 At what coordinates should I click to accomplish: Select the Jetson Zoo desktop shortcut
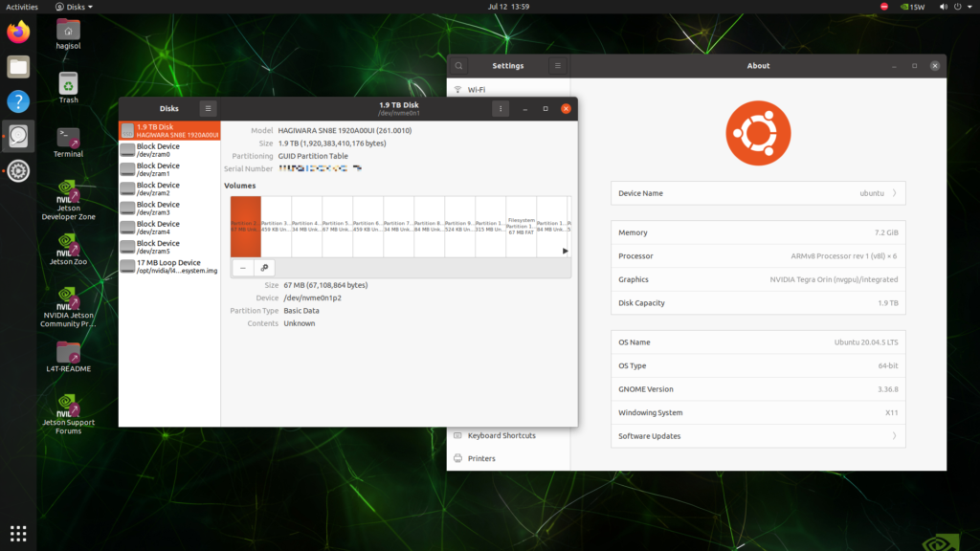point(68,250)
